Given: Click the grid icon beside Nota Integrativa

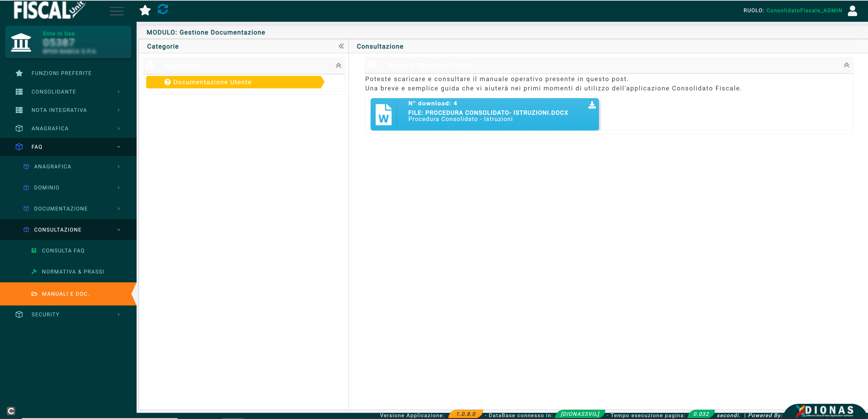Looking at the screenshot, I should click(x=19, y=110).
